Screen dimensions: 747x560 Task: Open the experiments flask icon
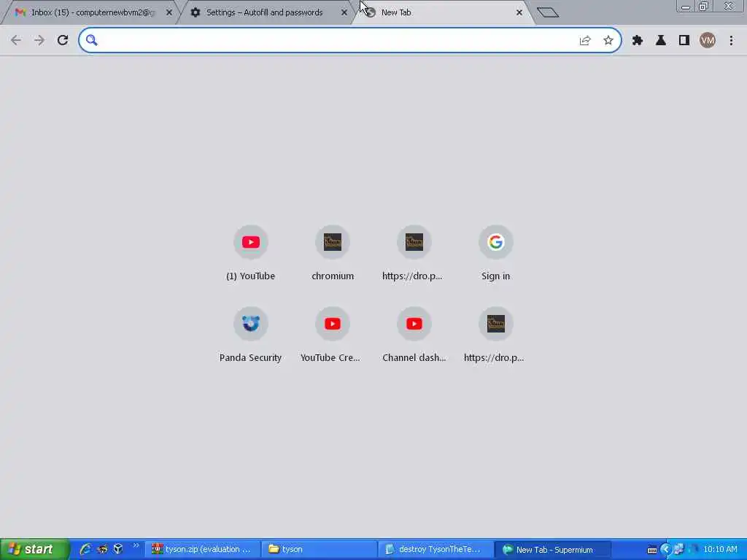[x=661, y=41]
